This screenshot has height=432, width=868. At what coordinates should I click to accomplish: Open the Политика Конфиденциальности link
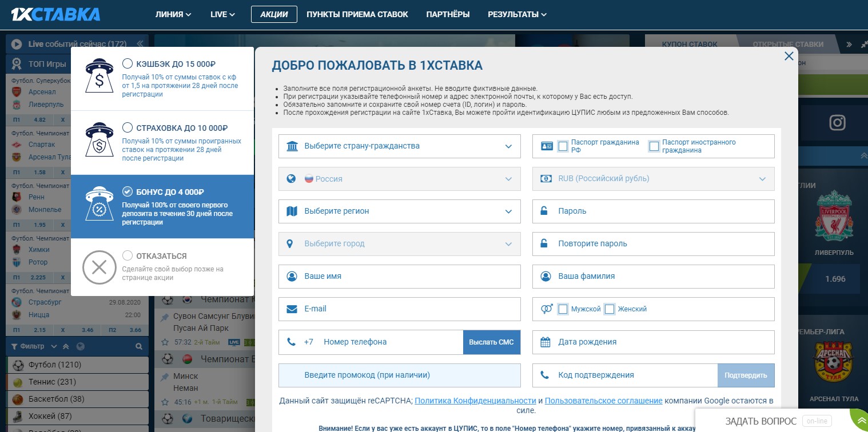tap(475, 401)
